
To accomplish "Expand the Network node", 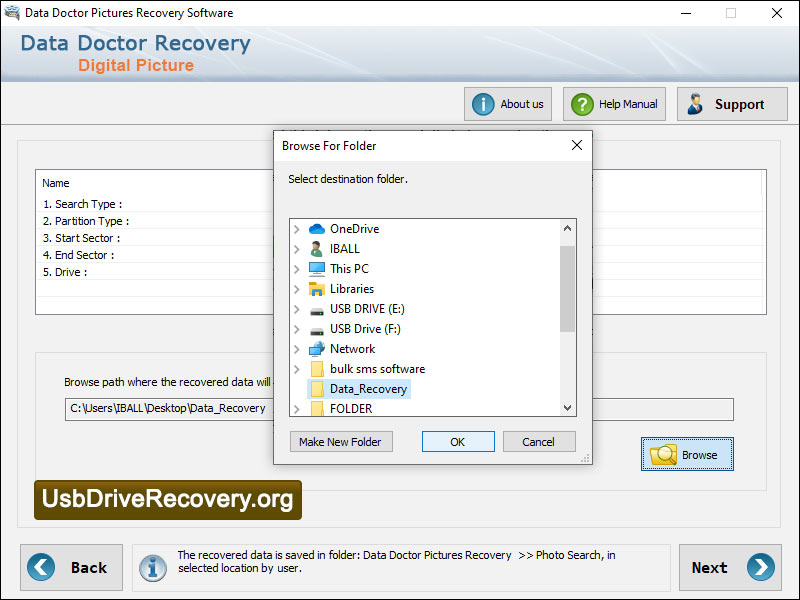I will pos(295,348).
